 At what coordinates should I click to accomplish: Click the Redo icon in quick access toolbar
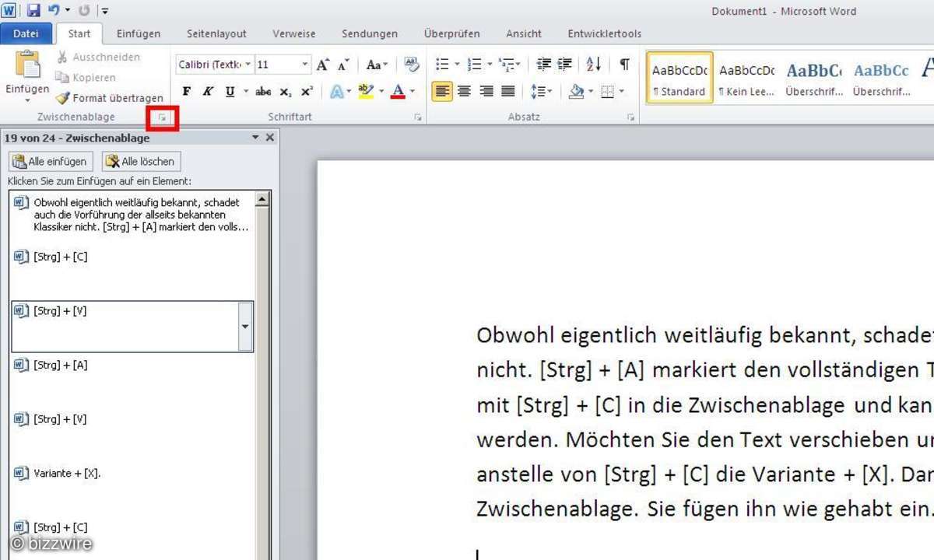coord(83,11)
